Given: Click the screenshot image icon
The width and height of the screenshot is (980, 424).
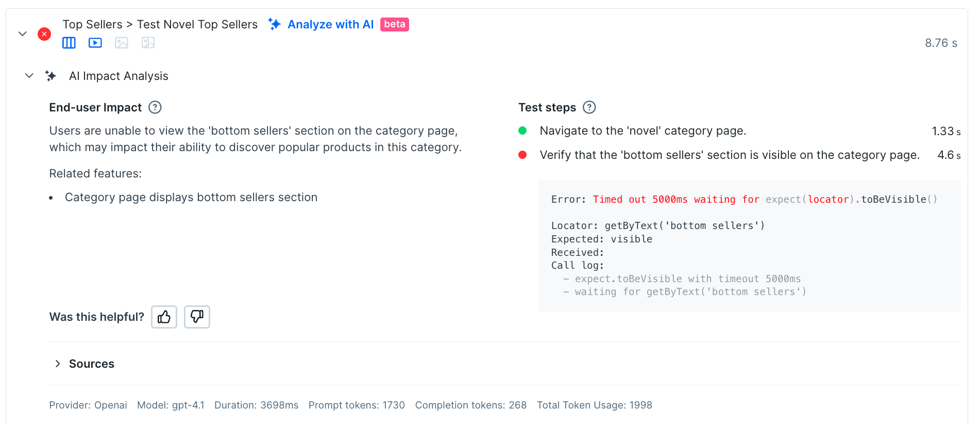Looking at the screenshot, I should (122, 43).
